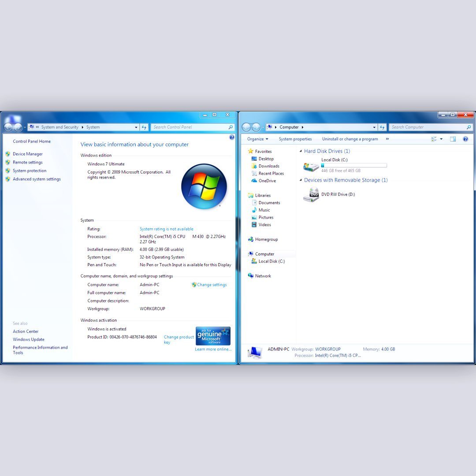The height and width of the screenshot is (476, 476).
Task: Click the search magnifier in Search Control Panel
Action: 231,127
